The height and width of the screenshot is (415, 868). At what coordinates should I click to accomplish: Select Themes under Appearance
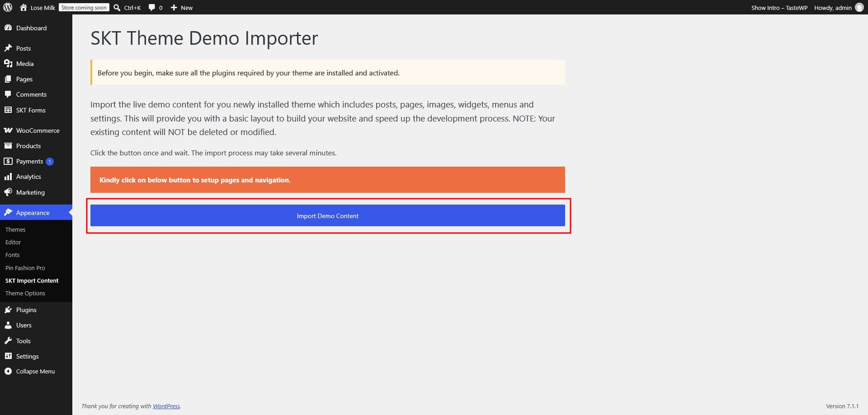click(15, 229)
